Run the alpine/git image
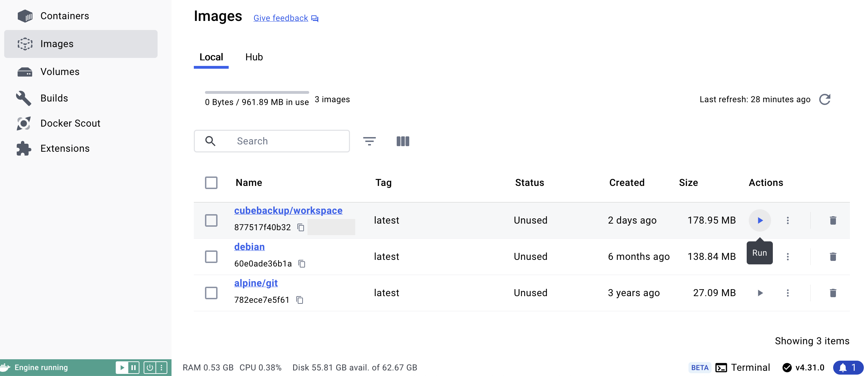 point(760,293)
